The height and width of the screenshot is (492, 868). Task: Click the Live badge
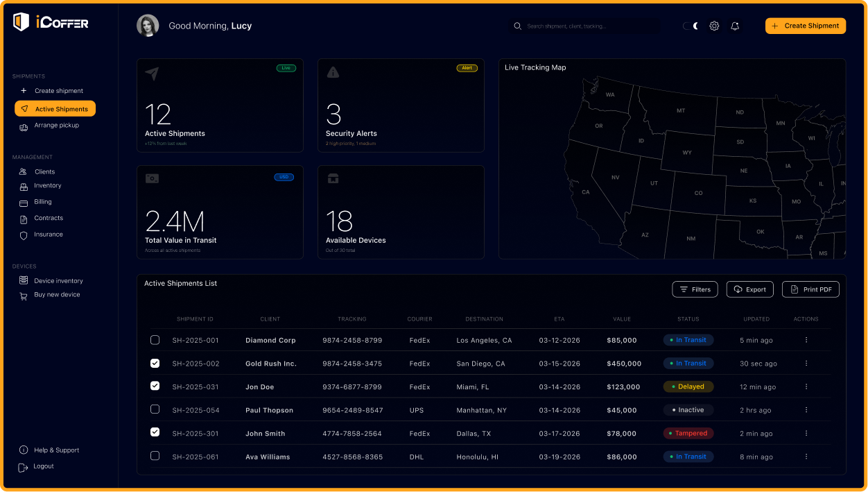coord(286,68)
